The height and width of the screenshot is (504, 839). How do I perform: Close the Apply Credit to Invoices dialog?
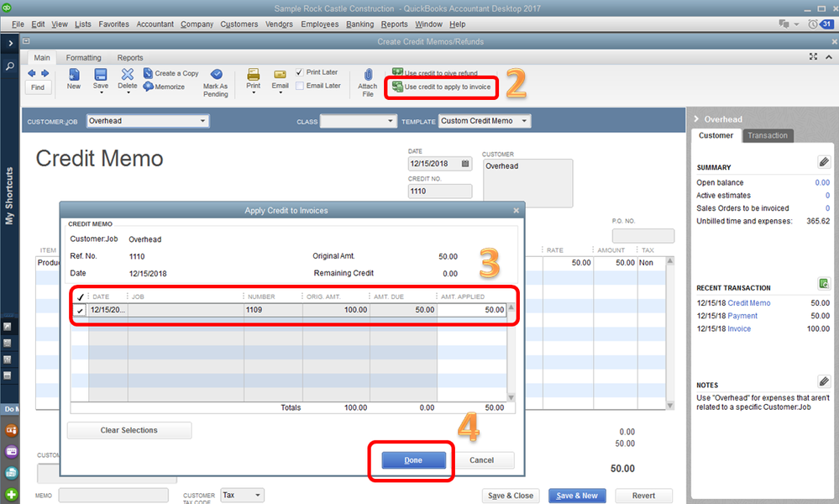coord(517,210)
